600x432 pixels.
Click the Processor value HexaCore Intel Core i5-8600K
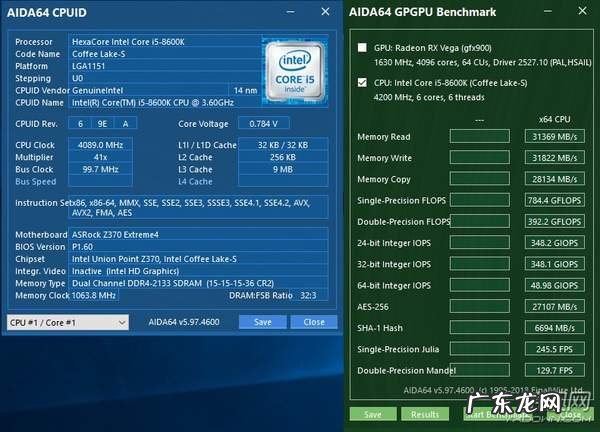[x=165, y=42]
